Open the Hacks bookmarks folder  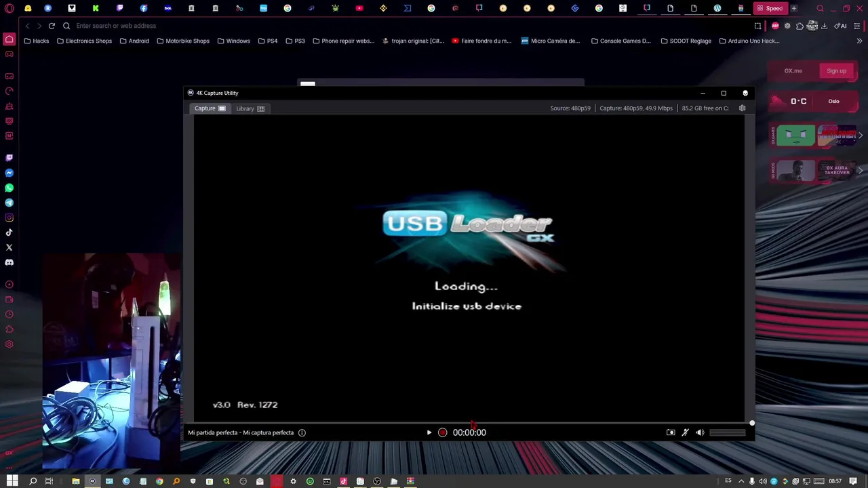pyautogui.click(x=36, y=41)
